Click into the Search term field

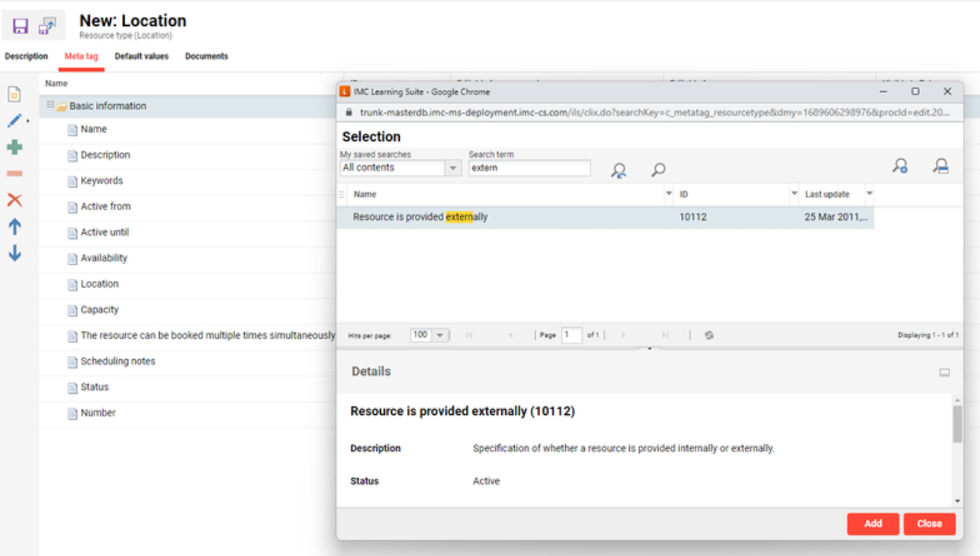click(529, 168)
